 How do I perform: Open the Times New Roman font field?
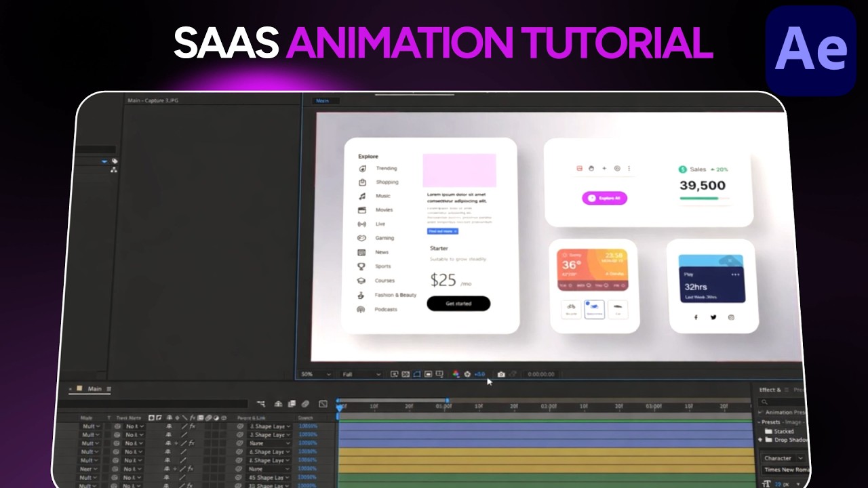[785, 470]
